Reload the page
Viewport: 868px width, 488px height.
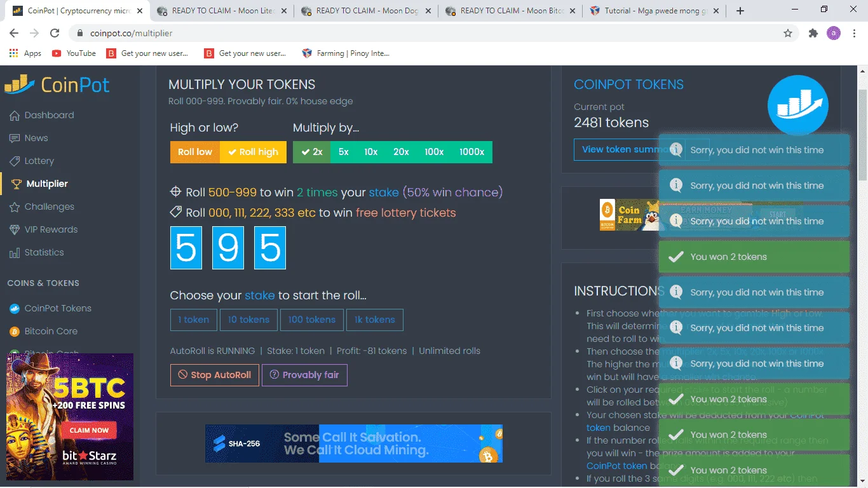tap(55, 33)
